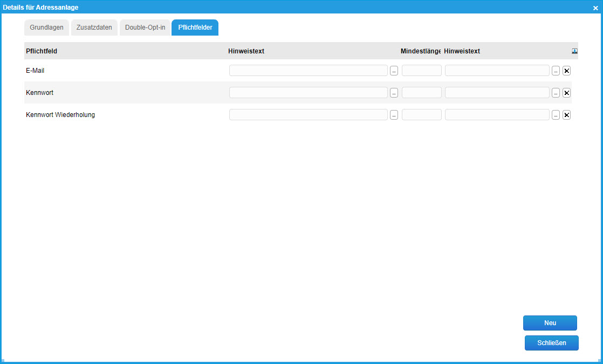Open second ellipsis for Kennwort Wiederholung row

click(x=556, y=115)
